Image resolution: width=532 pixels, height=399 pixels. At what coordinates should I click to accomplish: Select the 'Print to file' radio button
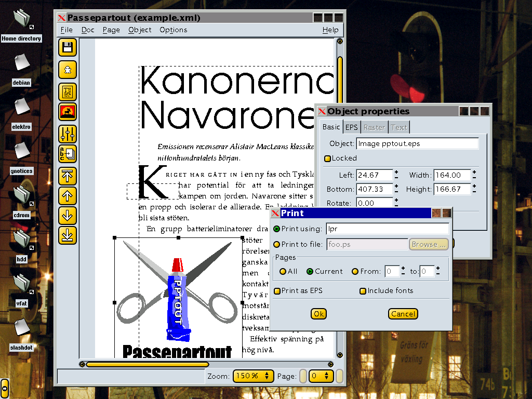pyautogui.click(x=277, y=244)
